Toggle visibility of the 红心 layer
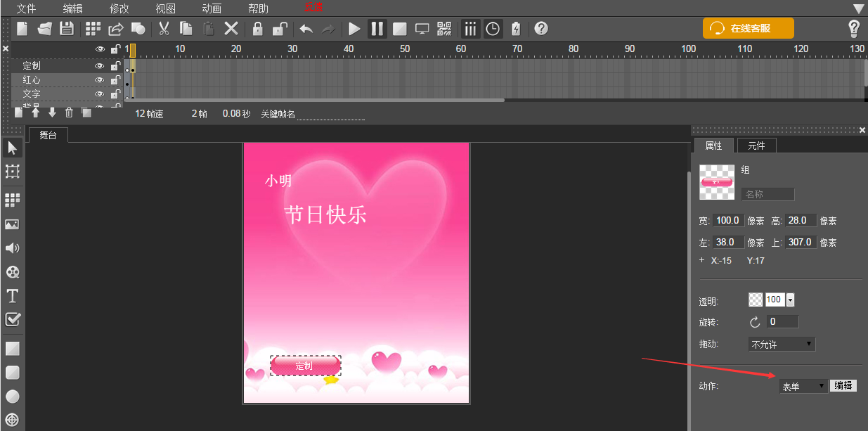Image resolution: width=868 pixels, height=431 pixels. pos(99,79)
